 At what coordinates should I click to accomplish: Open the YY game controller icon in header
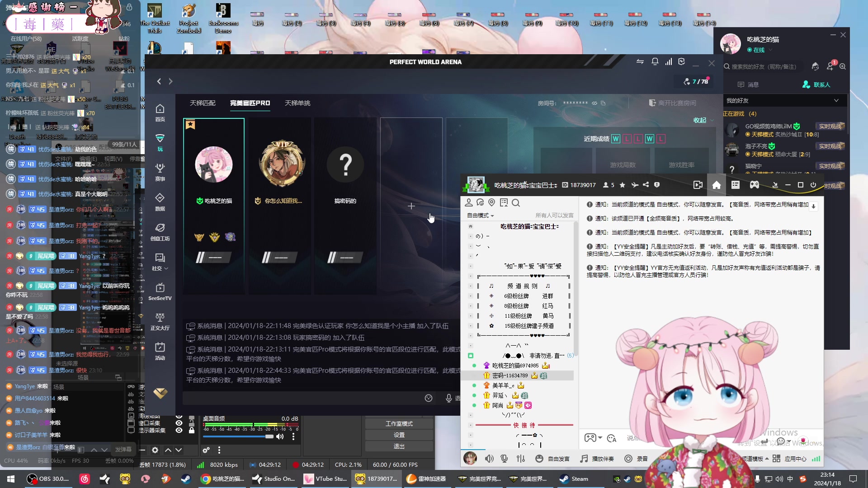click(x=755, y=185)
